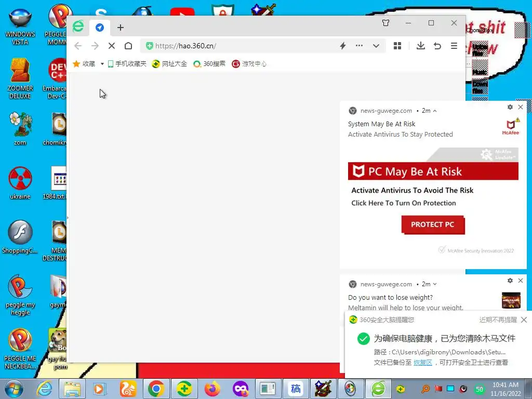Close the System May Be At Risk notification

(521, 107)
